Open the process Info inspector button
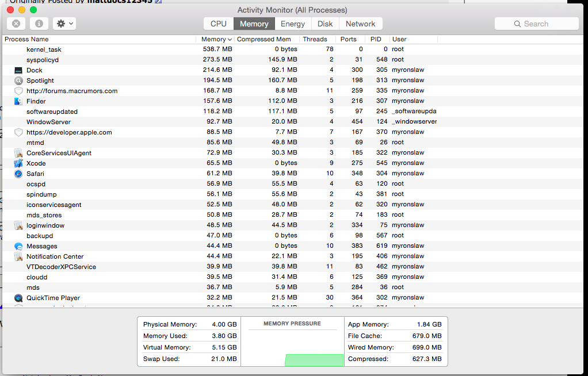 [x=39, y=24]
